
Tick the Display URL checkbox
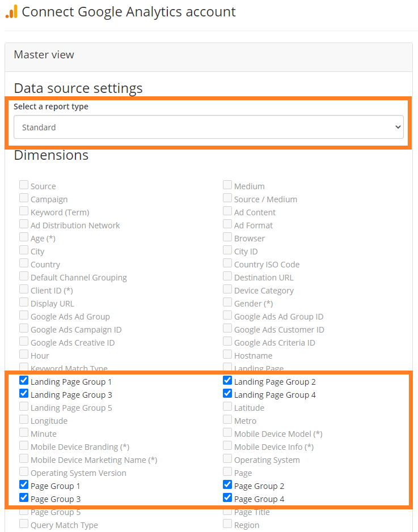[24, 302]
